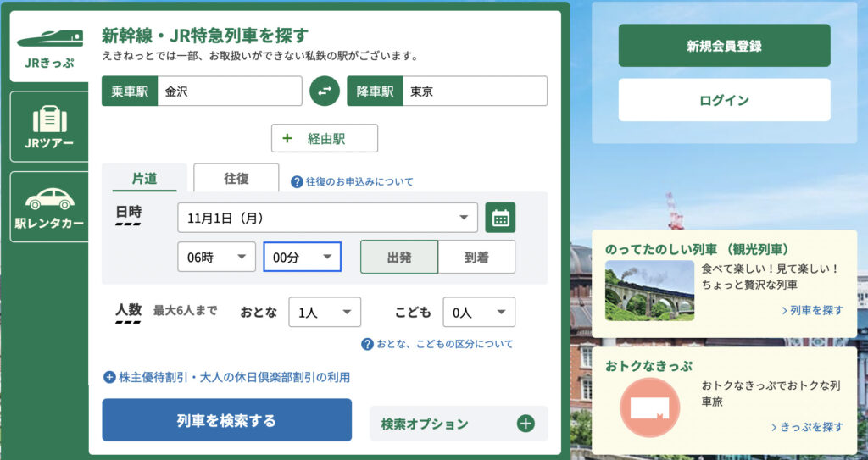The image size is (868, 460).
Task: Open the 列車を探す link
Action: pyautogui.click(x=813, y=310)
